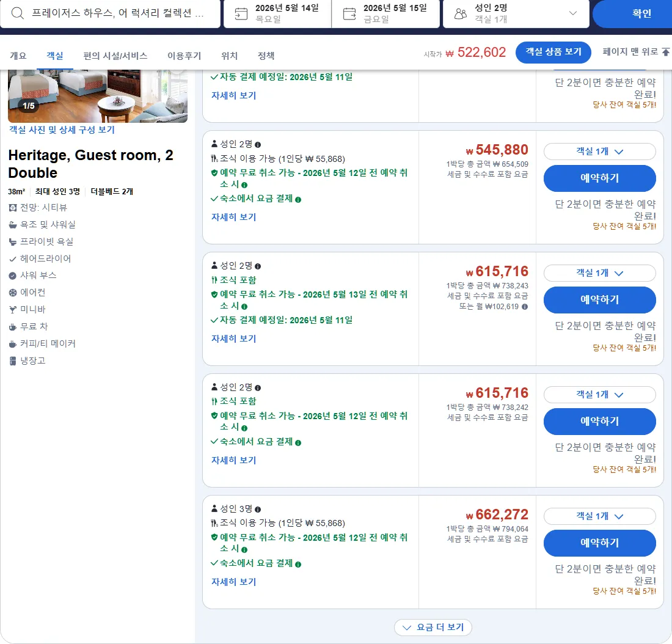Click the 2026년 5월 15일 check-out date field

(385, 13)
